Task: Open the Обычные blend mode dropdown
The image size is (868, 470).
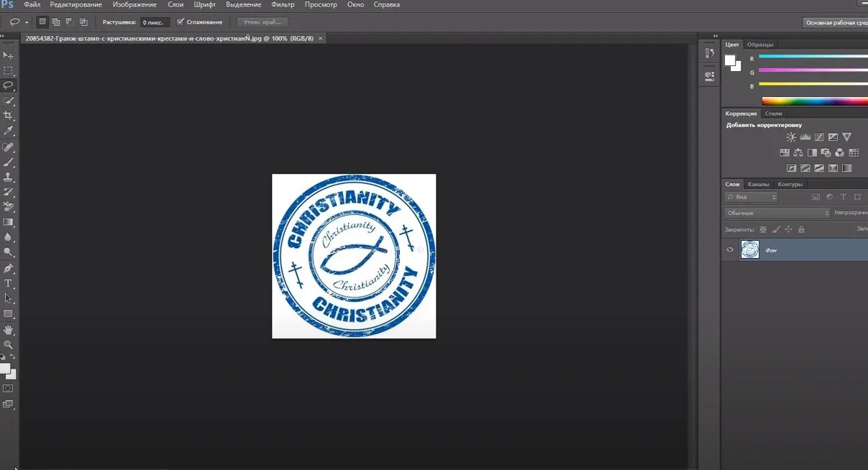Action: click(777, 213)
